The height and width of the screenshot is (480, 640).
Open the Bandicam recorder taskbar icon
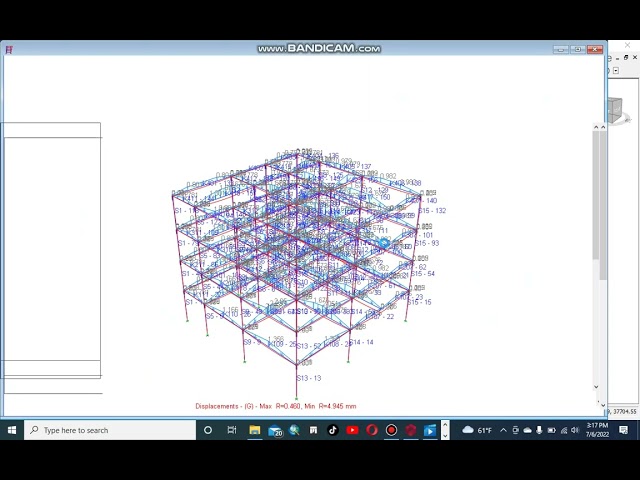(x=391, y=430)
